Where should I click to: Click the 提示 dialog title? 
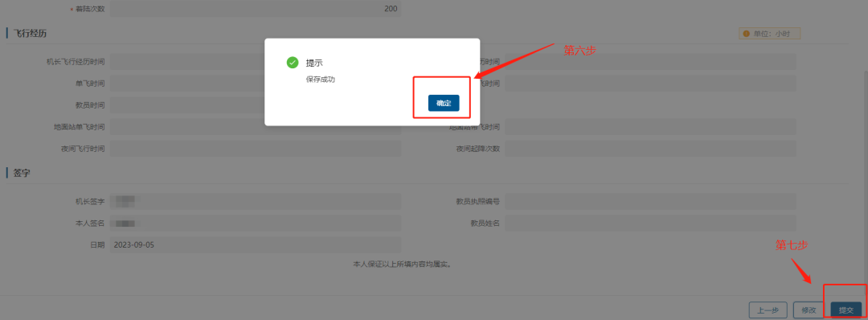click(x=314, y=63)
